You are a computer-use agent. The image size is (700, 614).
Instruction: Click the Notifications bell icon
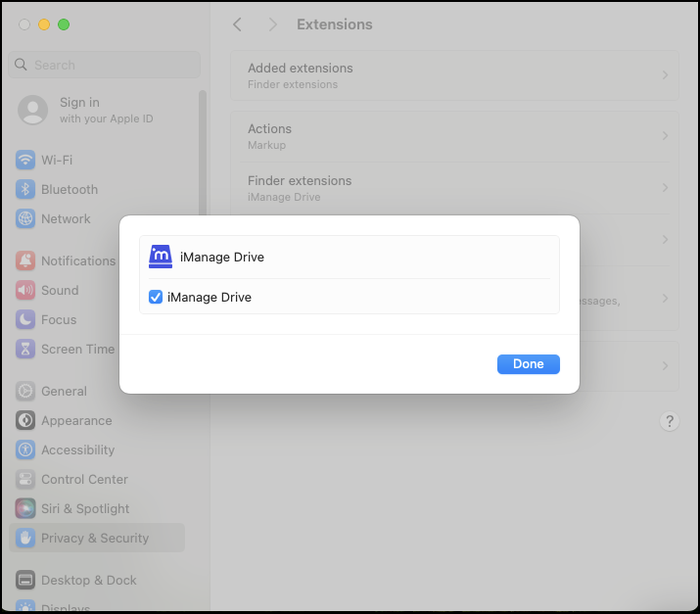click(x=25, y=260)
